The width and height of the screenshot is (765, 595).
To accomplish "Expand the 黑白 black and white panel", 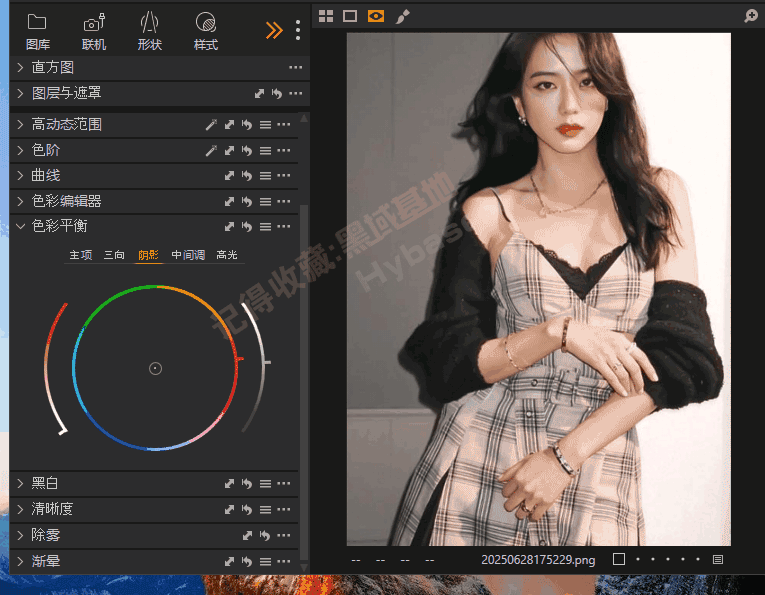I will 20,483.
